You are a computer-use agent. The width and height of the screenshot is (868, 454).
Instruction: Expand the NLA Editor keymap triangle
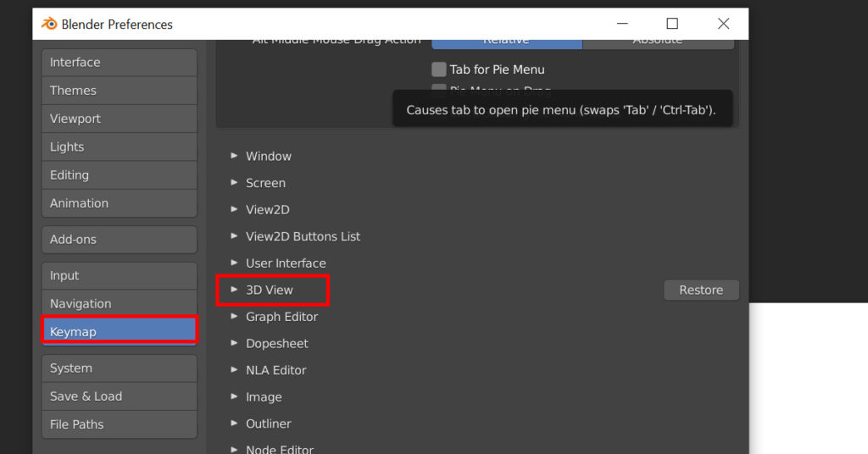[234, 370]
